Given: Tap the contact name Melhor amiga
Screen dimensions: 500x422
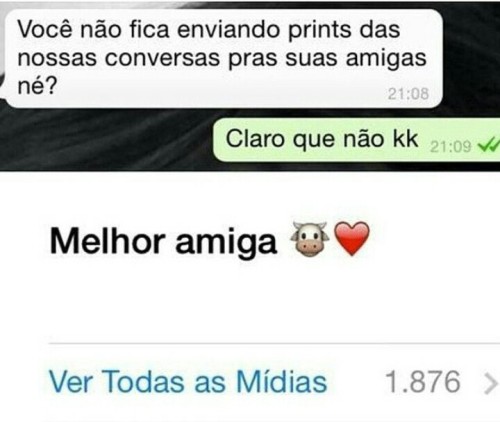Looking at the screenshot, I should [163, 241].
